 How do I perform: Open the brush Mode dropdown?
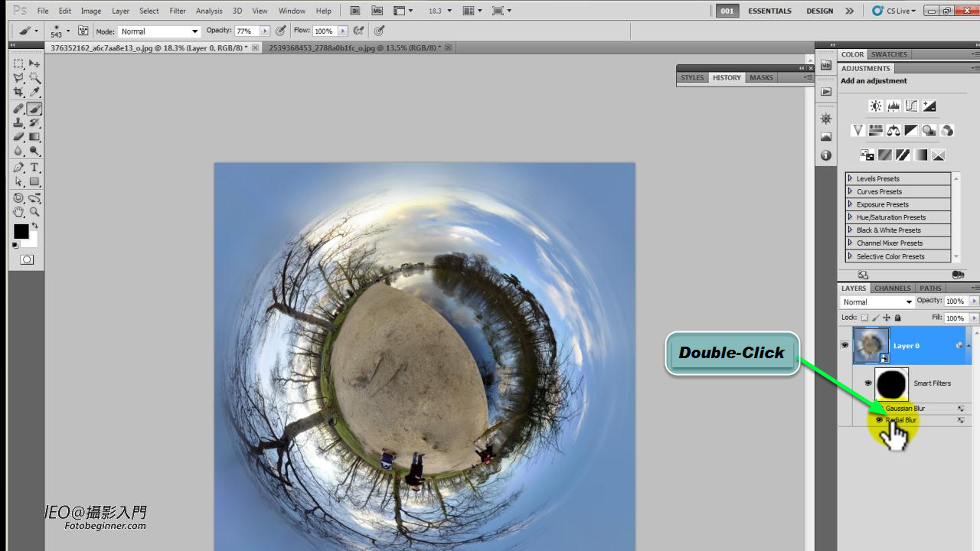(x=158, y=31)
